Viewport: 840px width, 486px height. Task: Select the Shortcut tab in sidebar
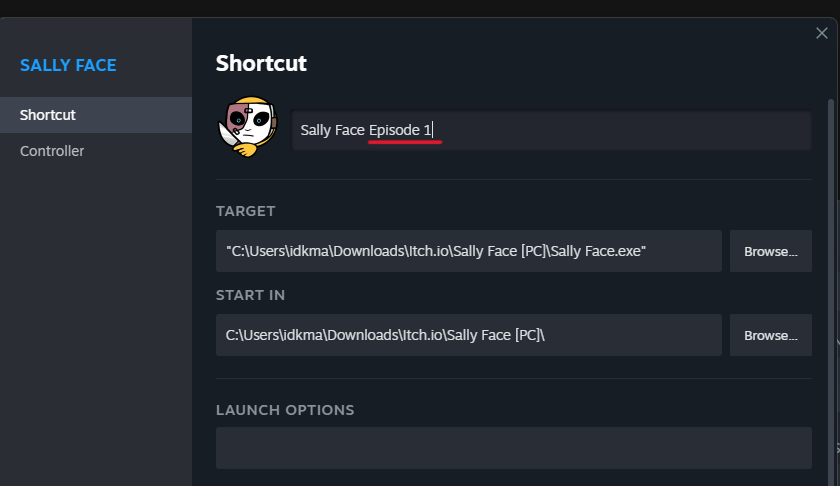tap(48, 115)
